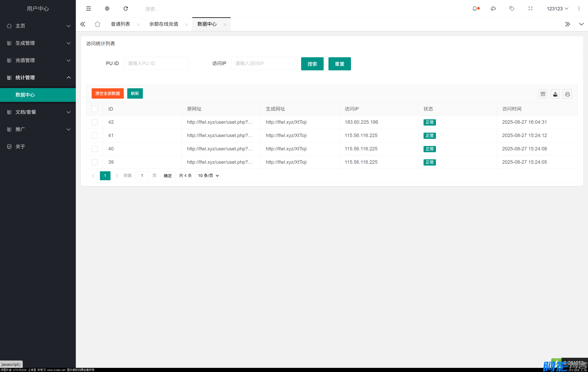Viewport: 588px width, 372px height.
Task: Click the globe website icon in the header
Action: [x=107, y=9]
